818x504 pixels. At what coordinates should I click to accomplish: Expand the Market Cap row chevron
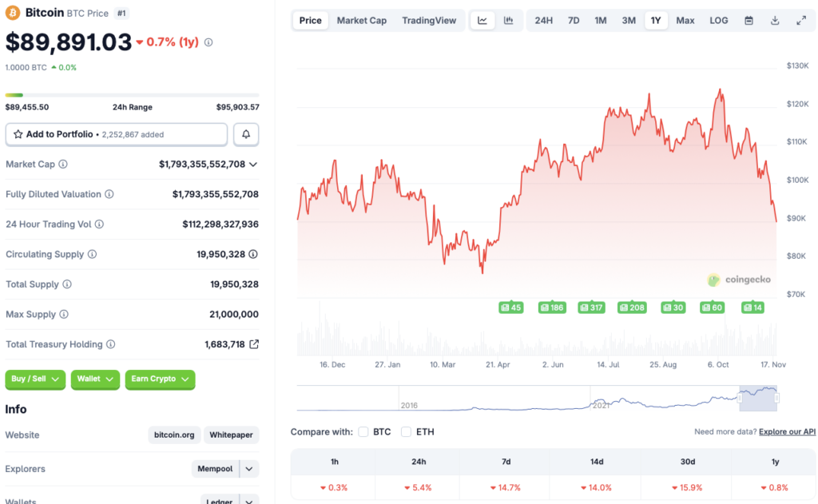click(x=254, y=164)
